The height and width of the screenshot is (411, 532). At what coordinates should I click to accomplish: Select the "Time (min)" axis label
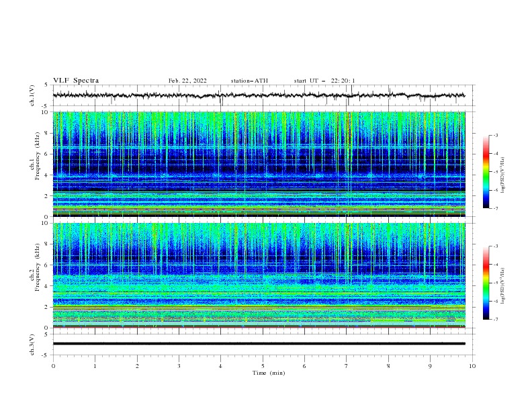269,373
